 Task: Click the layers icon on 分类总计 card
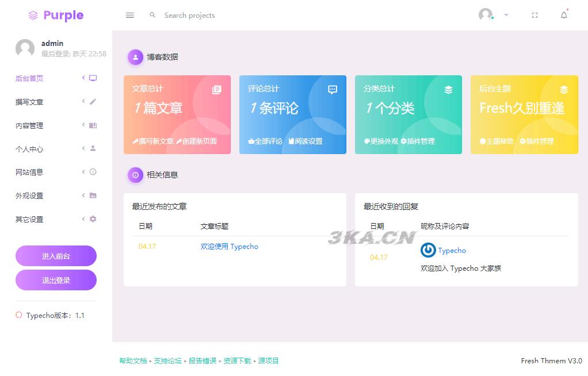click(448, 90)
